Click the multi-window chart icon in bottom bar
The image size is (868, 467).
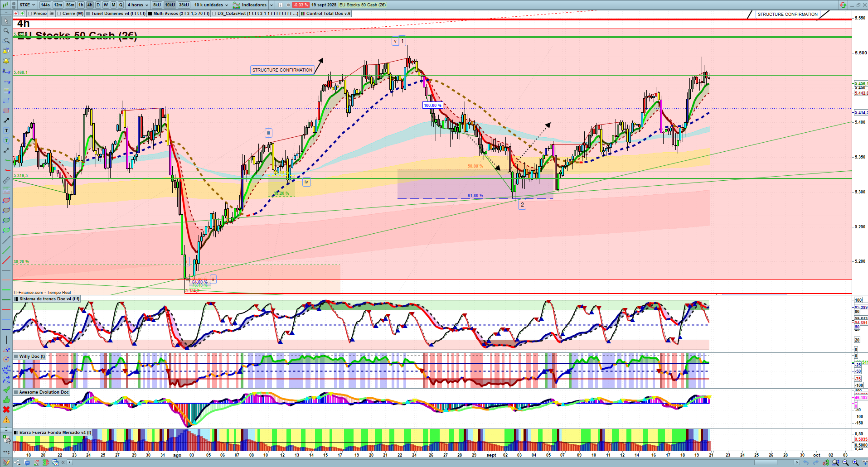pyautogui.click(x=55, y=462)
